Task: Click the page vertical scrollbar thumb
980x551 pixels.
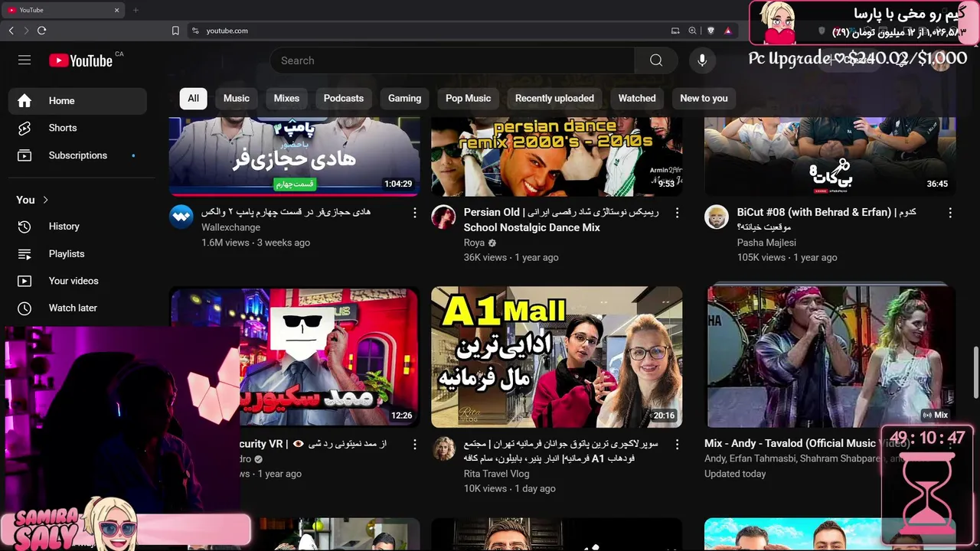Action: [975, 371]
